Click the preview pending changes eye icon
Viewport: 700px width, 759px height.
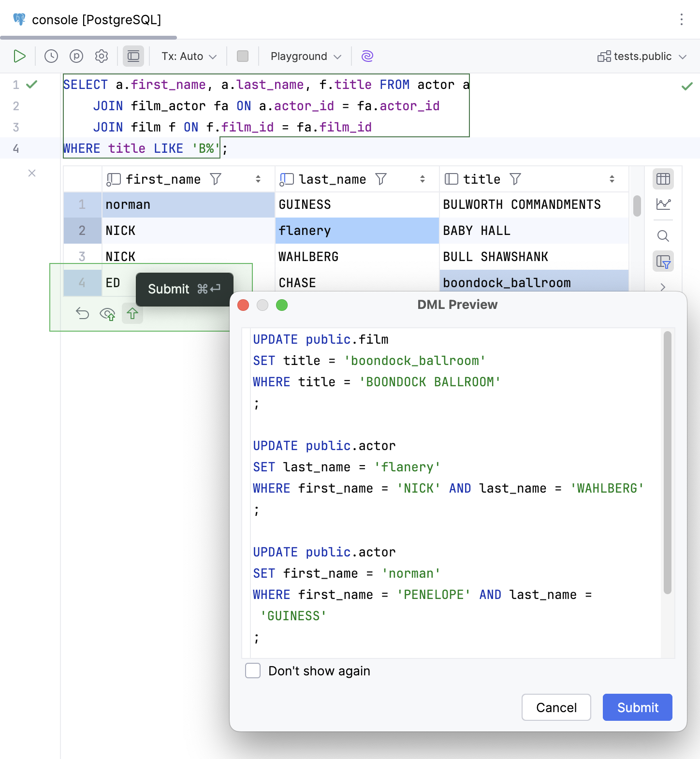click(x=107, y=314)
